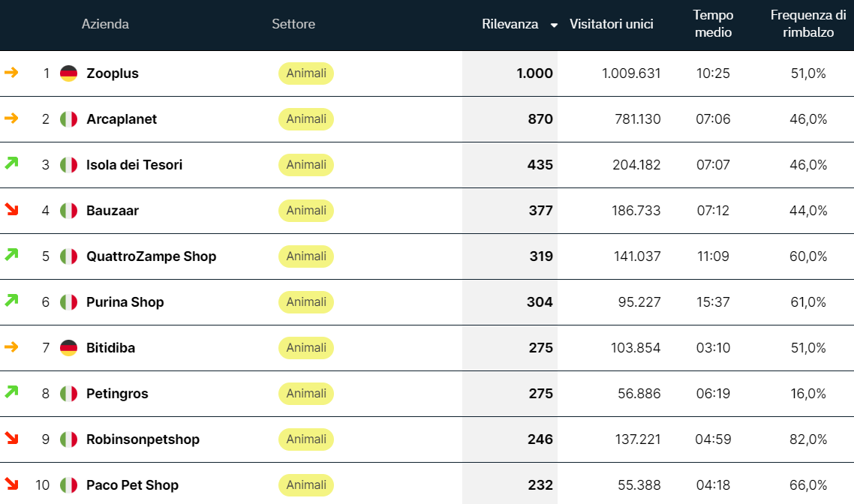Click the Animali tag in QuattroZampe Shop row
Image resolution: width=854 pixels, height=504 pixels.
click(306, 256)
